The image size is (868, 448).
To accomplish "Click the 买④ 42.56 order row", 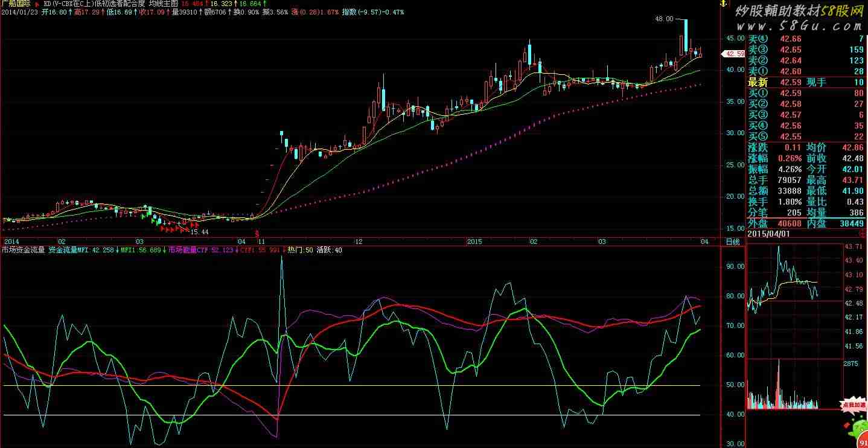I will [806, 126].
